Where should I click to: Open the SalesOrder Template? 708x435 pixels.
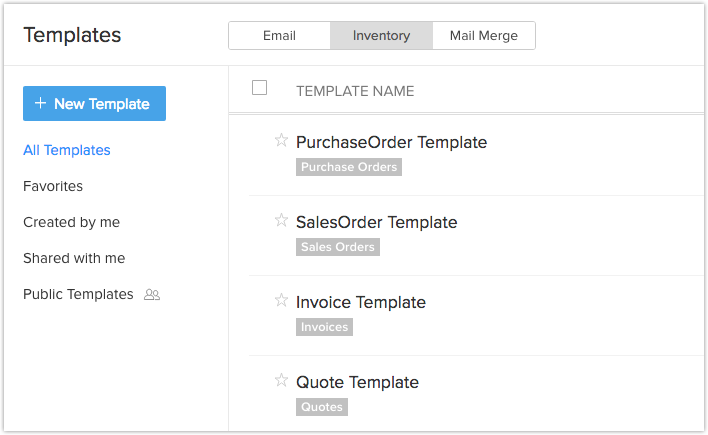376,222
